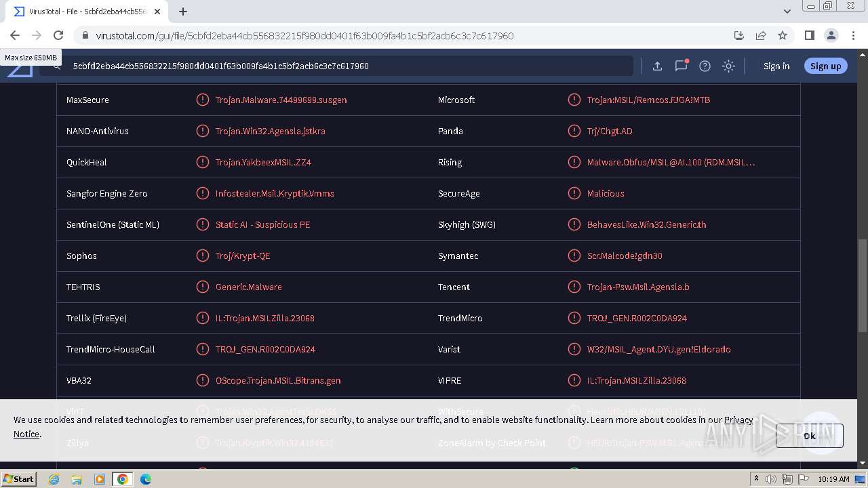Toggle the light/dark theme sun icon
Screen dimensions: 868x488
click(x=728, y=66)
